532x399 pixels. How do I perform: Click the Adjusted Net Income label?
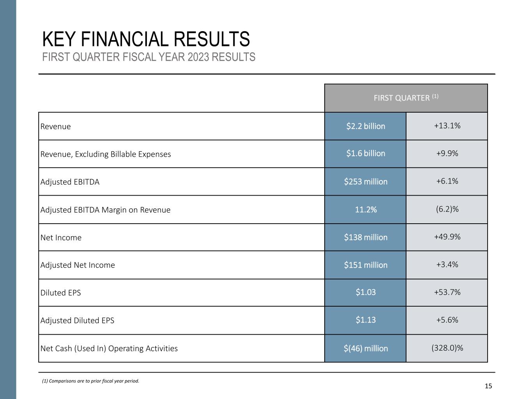click(x=78, y=265)
